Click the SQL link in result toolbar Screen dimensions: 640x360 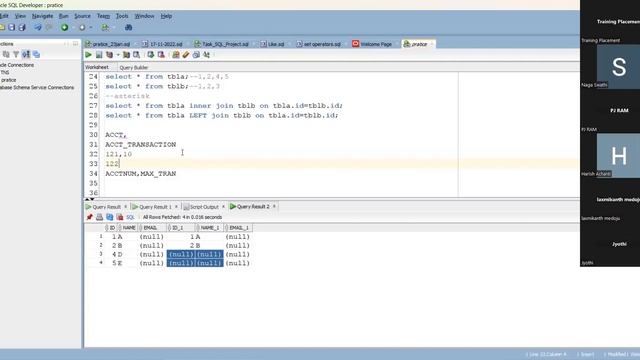130,217
